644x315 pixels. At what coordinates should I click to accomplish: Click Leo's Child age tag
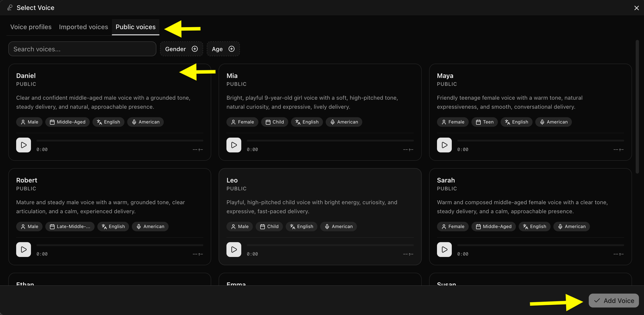pyautogui.click(x=269, y=226)
